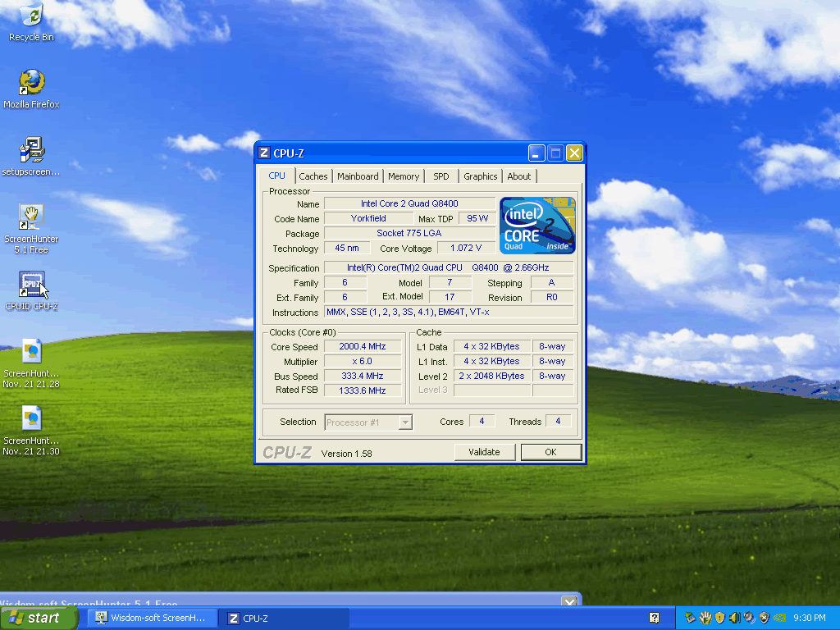
Task: Click the Core Speed 2000.4 MHz value
Action: [362, 346]
